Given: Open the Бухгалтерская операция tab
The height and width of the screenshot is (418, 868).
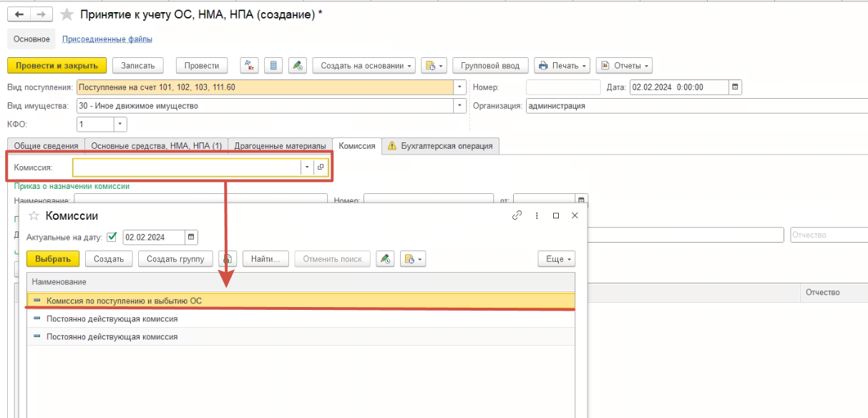Looking at the screenshot, I should pyautogui.click(x=441, y=146).
